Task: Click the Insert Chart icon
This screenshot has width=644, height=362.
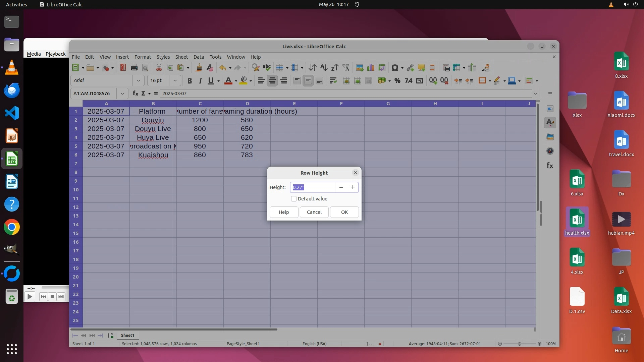Action: [x=371, y=68]
